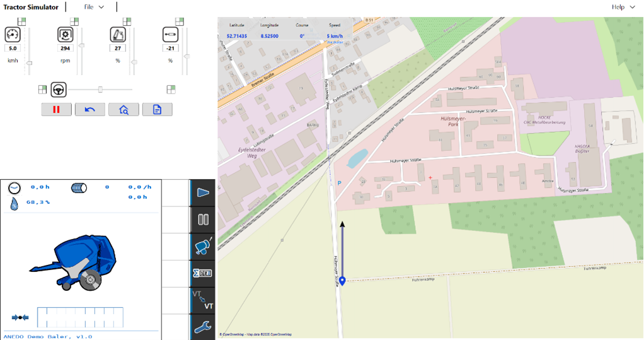Click the rpm value field showing 294
The width and height of the screenshot is (644, 340).
(65, 48)
